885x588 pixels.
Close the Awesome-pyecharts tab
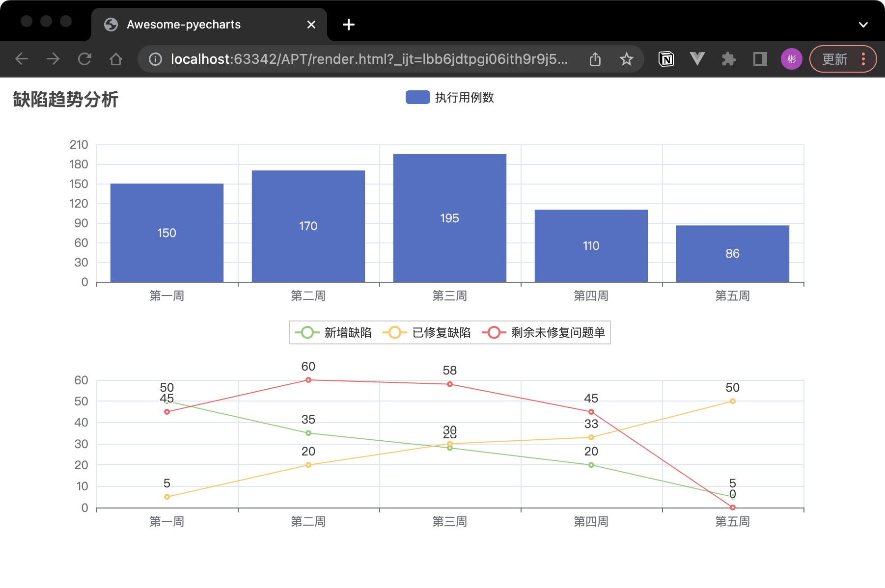(x=311, y=25)
